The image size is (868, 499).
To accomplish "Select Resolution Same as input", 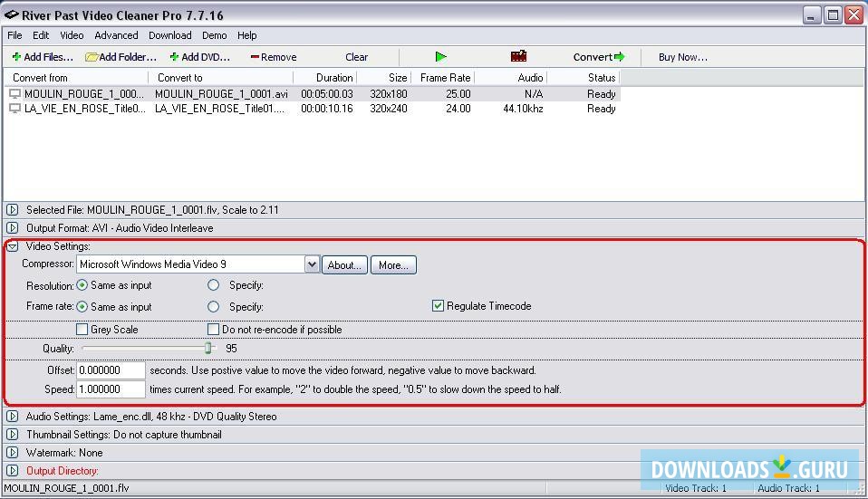I will 82,285.
